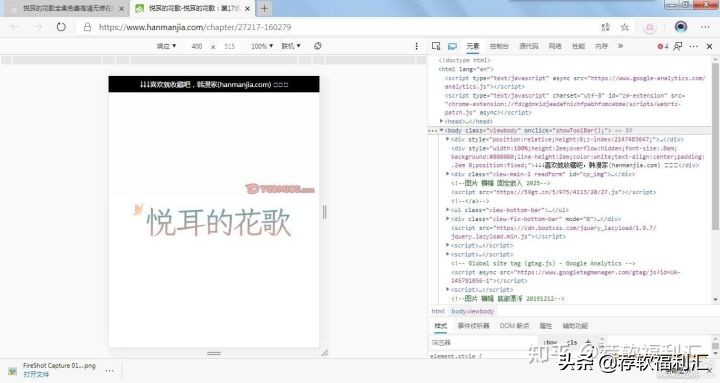Add new style rule plus icon

click(588, 342)
